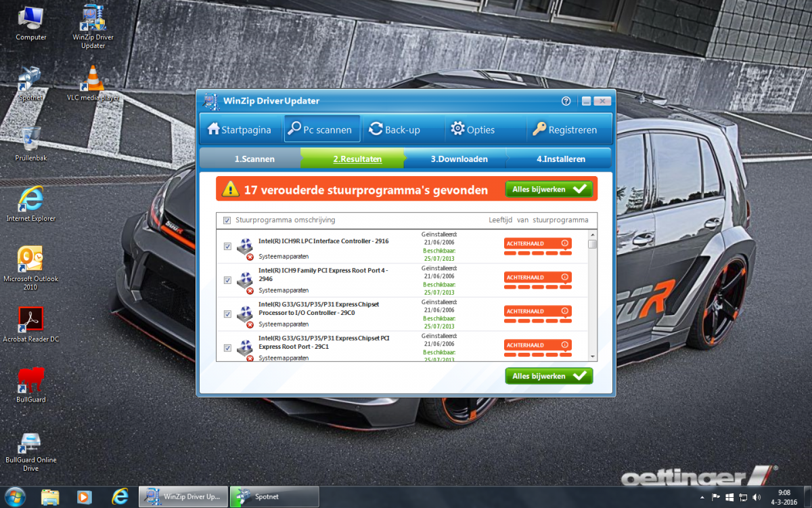
Task: Click Leeftijd van stuurprogramma column header
Action: [539, 220]
